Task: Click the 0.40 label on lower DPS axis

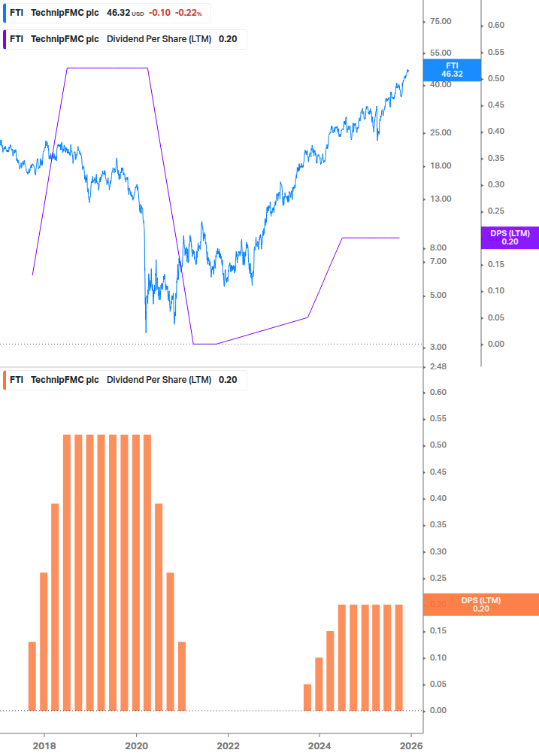Action: [438, 498]
